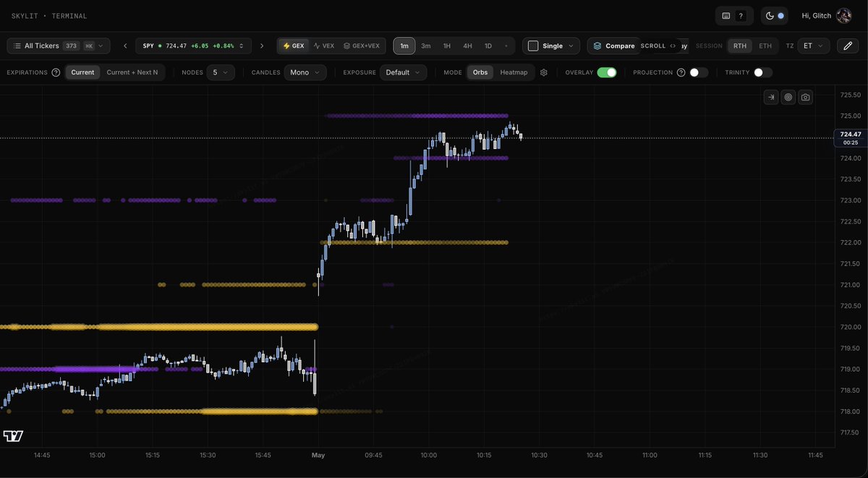Turn on the Trinity switch
The width and height of the screenshot is (868, 478).
click(x=762, y=72)
